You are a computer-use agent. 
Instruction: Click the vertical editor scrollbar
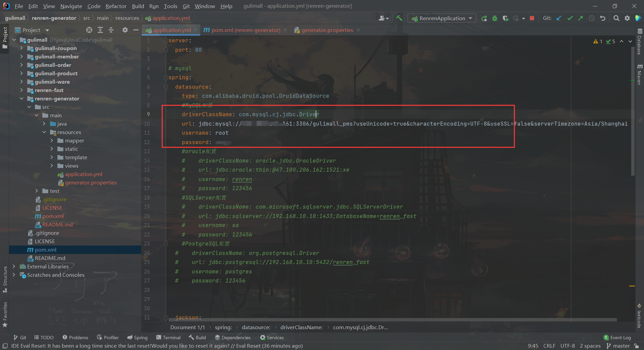(x=633, y=111)
